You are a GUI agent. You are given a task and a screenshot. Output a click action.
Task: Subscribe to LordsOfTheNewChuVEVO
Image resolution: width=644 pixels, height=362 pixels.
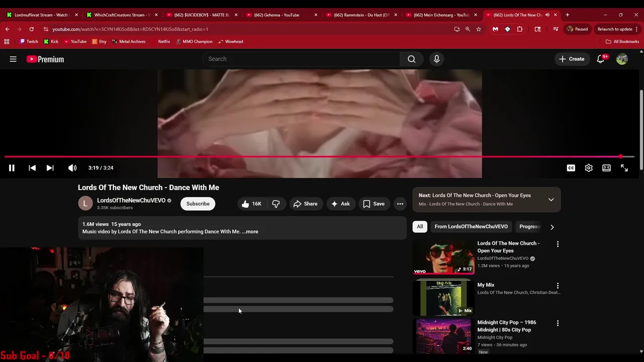tap(198, 204)
